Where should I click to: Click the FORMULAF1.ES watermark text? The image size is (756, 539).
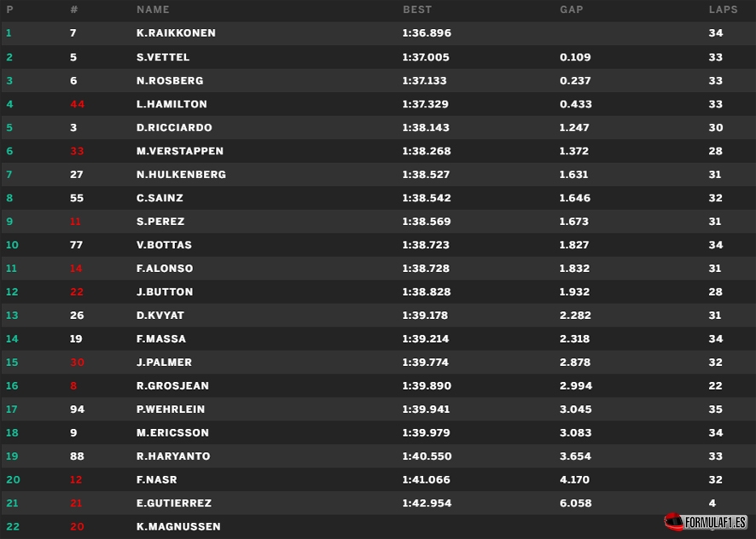(716, 523)
